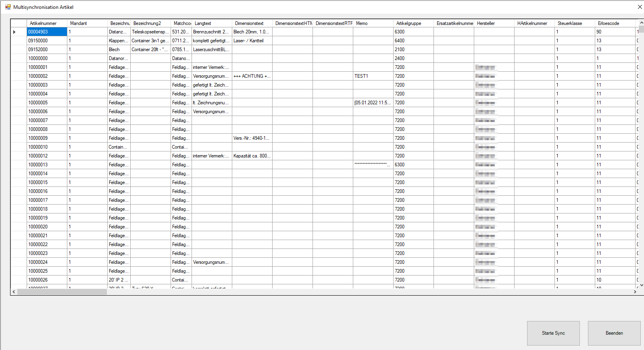Viewport: 644px width, 350px height.
Task: Click Dimensionstext cell 'Kapazität ca. 800...'
Action: 252,156
